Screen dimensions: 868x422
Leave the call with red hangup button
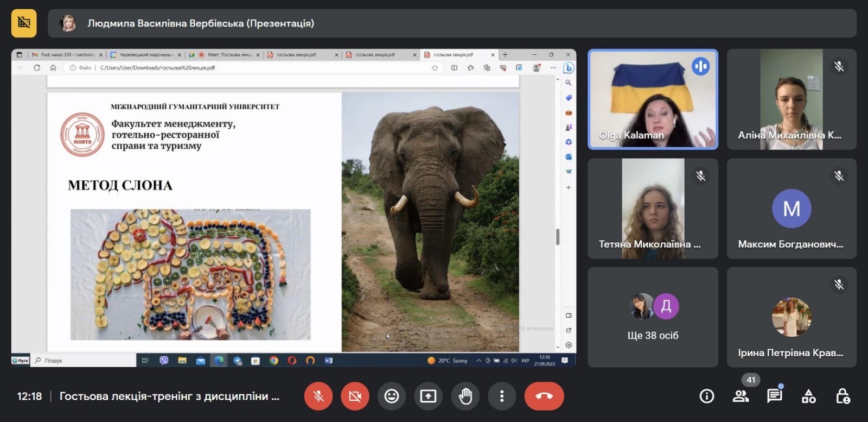tap(544, 396)
